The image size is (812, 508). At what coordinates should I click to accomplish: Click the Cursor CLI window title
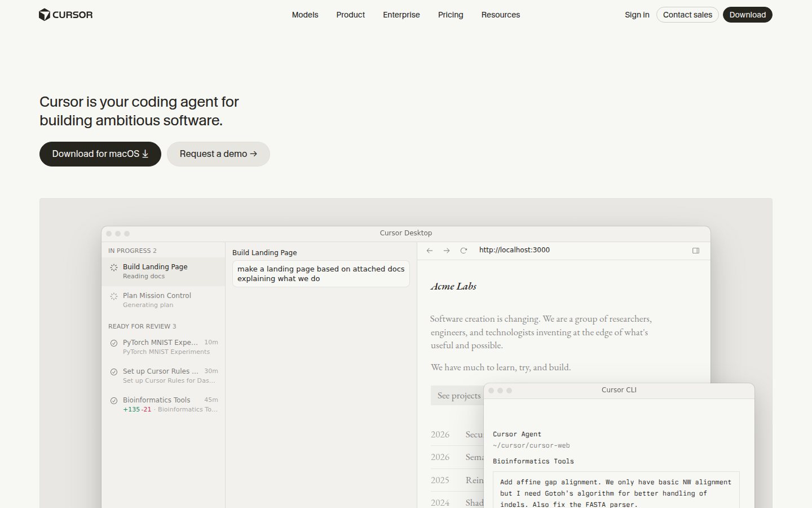619,390
